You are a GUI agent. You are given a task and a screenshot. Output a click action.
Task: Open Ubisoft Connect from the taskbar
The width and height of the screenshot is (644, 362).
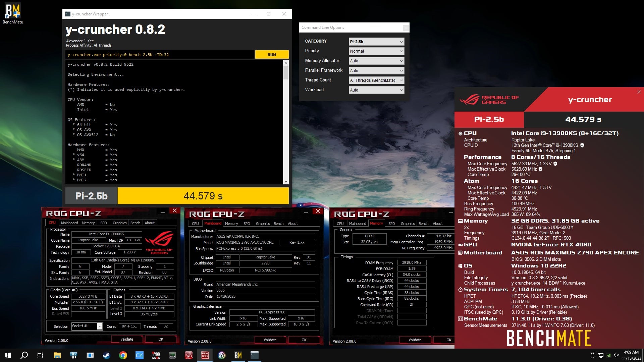coord(222,355)
